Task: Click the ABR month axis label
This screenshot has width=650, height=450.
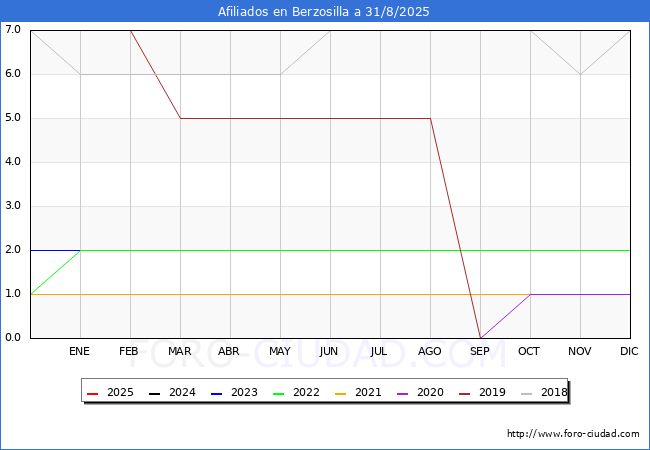Action: click(229, 351)
